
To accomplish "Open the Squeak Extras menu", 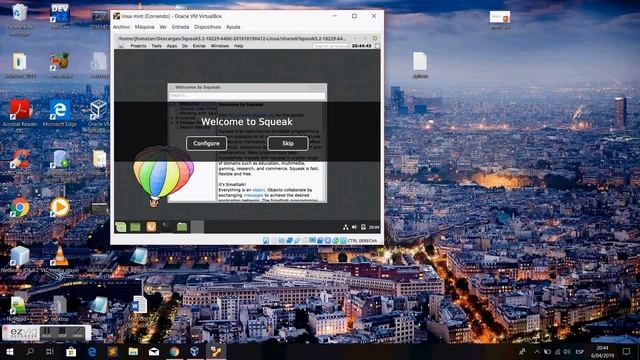I will (x=199, y=46).
